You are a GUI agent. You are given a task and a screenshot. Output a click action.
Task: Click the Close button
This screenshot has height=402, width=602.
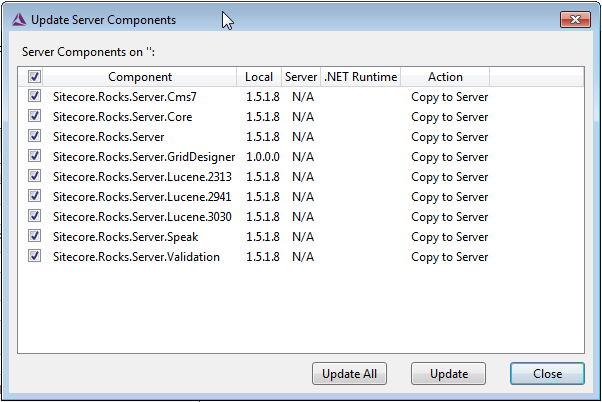547,374
